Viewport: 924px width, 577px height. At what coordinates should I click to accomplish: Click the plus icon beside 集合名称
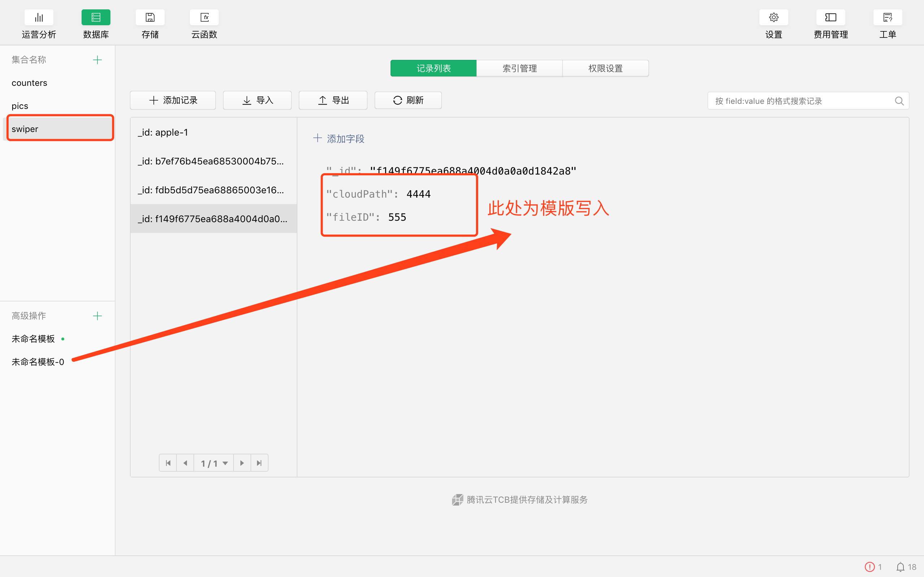click(x=97, y=60)
